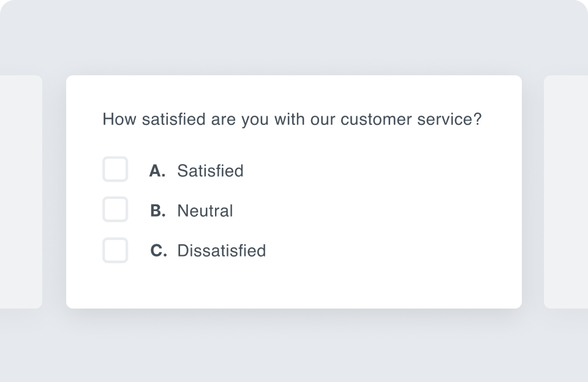Click blank card area right of Neutral
Image resolution: width=588 pixels, height=382 pixels.
[380, 211]
